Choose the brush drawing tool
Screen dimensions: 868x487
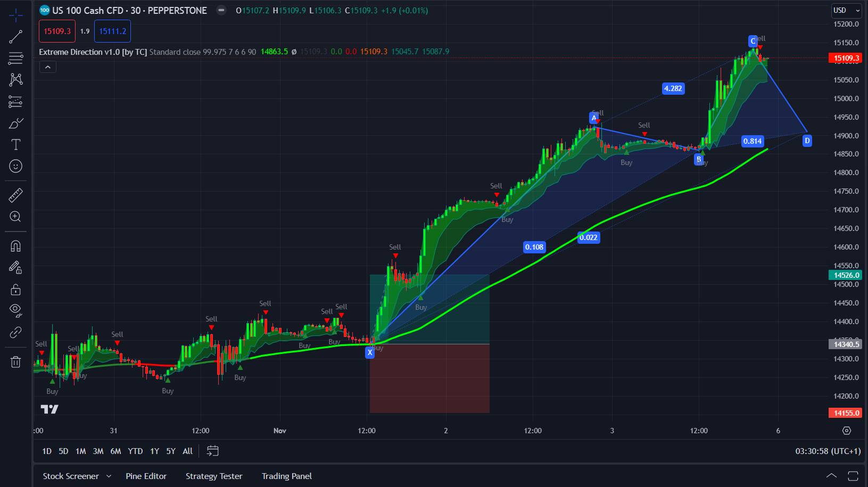click(x=15, y=123)
